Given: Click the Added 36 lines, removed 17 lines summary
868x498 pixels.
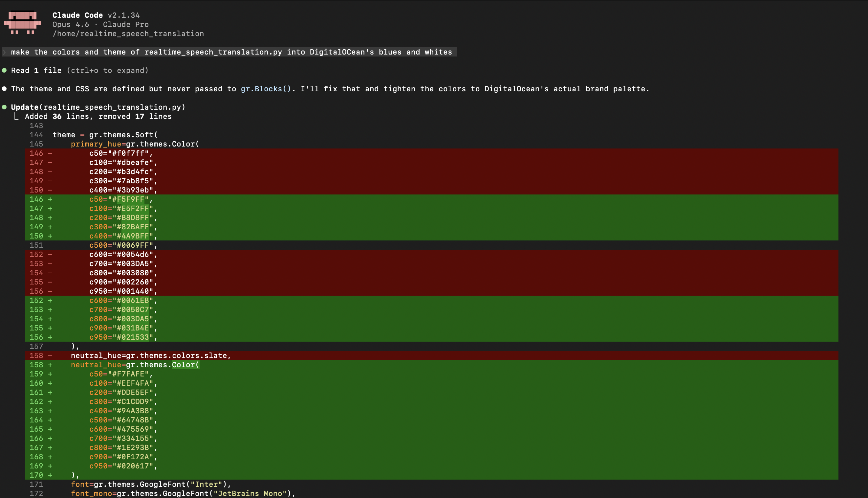Looking at the screenshot, I should click(x=98, y=117).
